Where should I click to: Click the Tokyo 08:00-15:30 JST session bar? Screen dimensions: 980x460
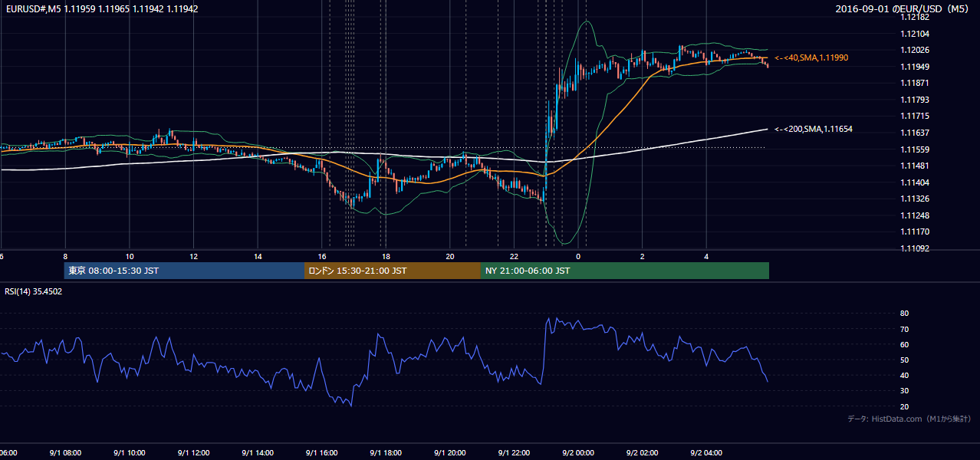point(184,271)
